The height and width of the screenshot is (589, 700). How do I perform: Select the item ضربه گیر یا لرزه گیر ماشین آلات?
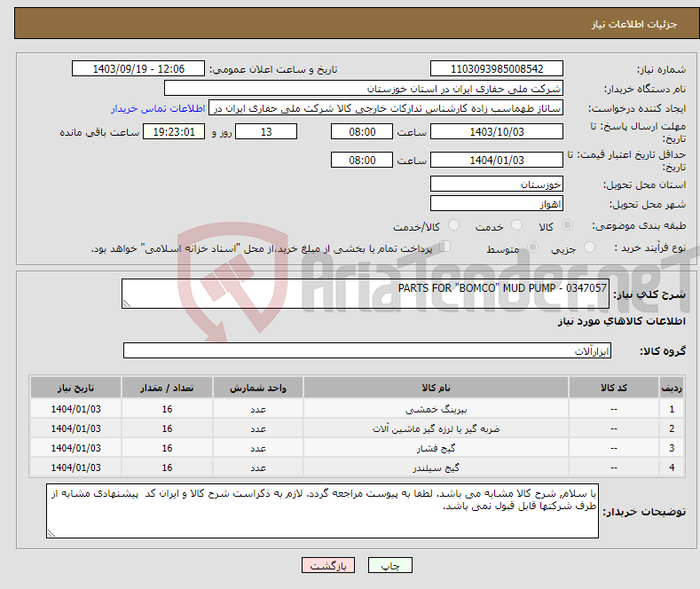click(x=436, y=428)
